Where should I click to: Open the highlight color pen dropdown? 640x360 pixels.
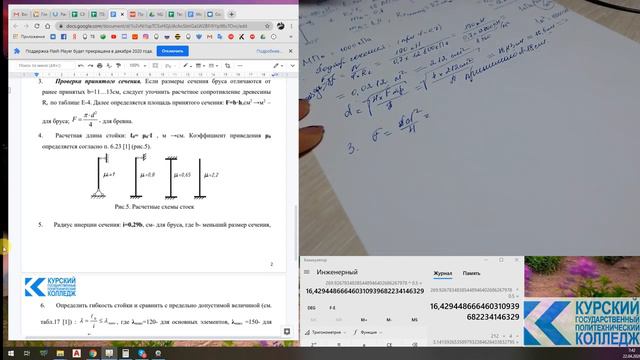pyautogui.click(x=187, y=65)
